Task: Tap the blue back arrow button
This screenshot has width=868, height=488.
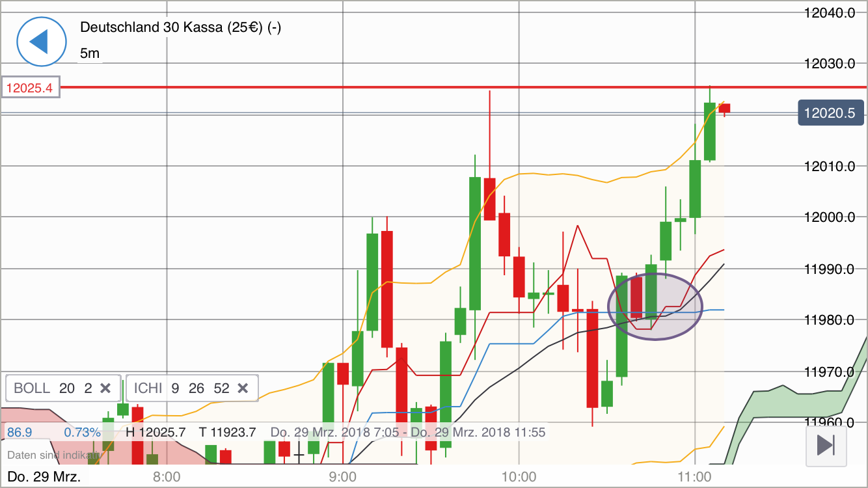Action: [42, 42]
